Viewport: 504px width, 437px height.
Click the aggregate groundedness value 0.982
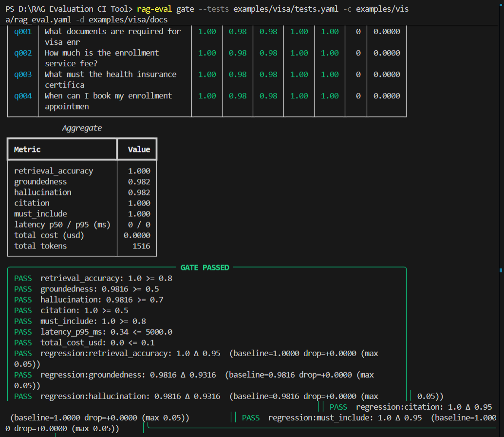[139, 182]
